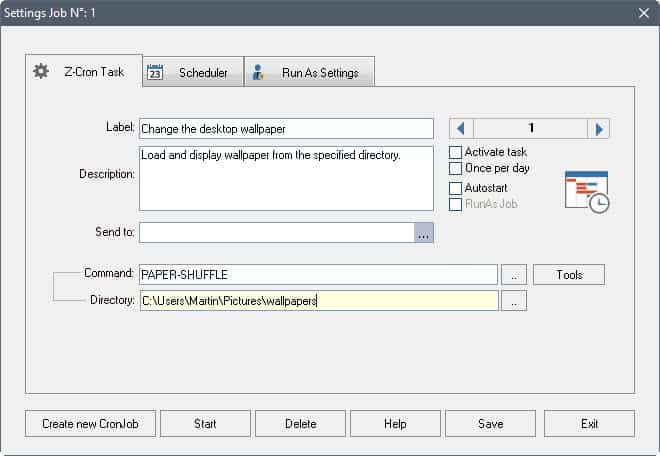Image resolution: width=660 pixels, height=456 pixels.
Task: Browse for a command file
Action: tap(512, 274)
